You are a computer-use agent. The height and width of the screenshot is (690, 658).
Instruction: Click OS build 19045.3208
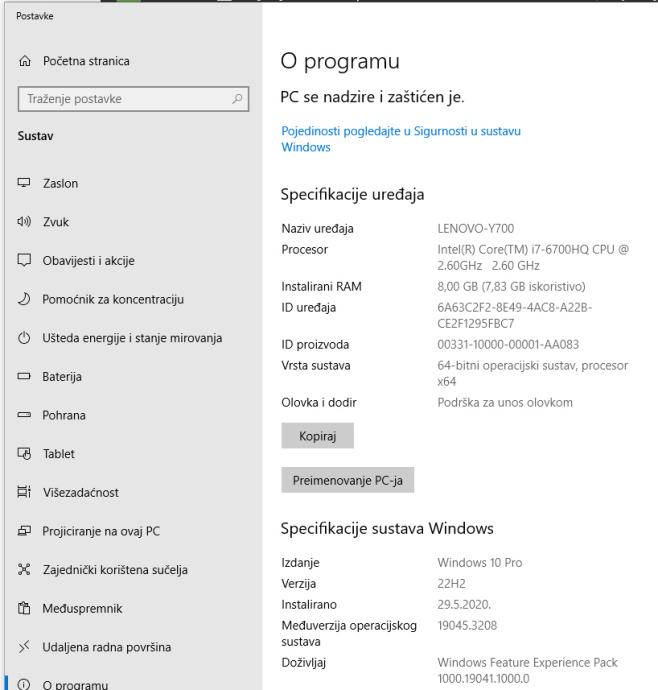(467, 626)
